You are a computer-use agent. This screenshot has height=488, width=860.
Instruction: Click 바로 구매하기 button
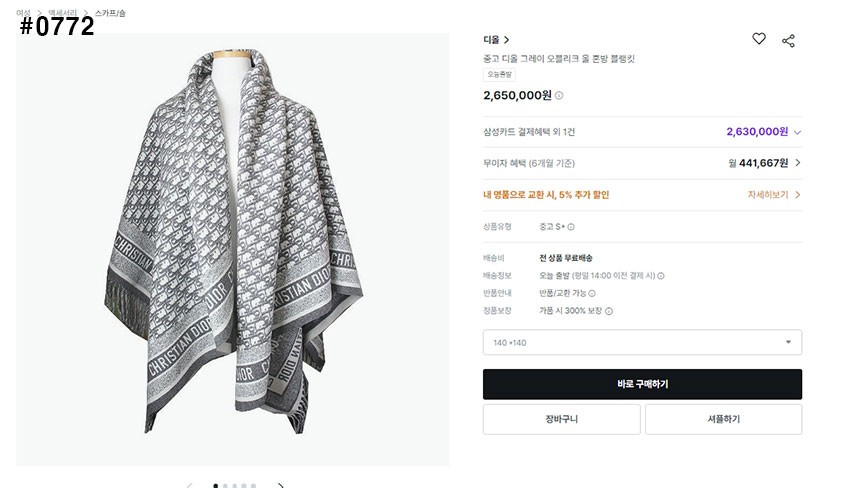pyautogui.click(x=642, y=384)
